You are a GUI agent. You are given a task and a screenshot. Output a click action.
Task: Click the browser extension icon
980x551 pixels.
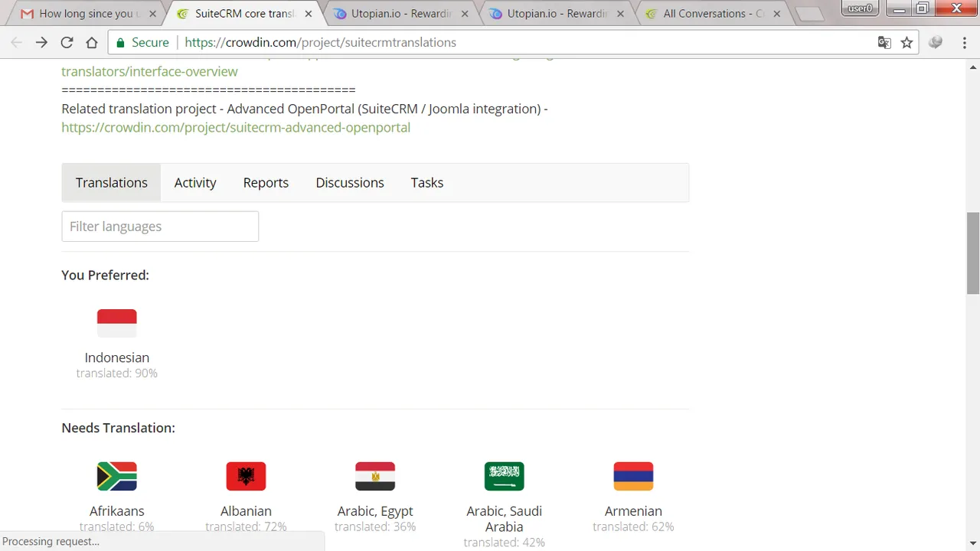pyautogui.click(x=936, y=43)
